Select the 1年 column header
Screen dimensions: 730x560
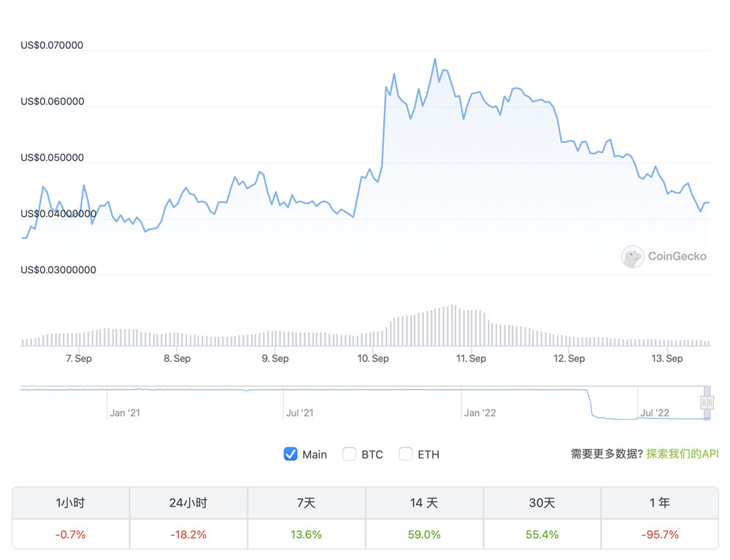tap(660, 502)
